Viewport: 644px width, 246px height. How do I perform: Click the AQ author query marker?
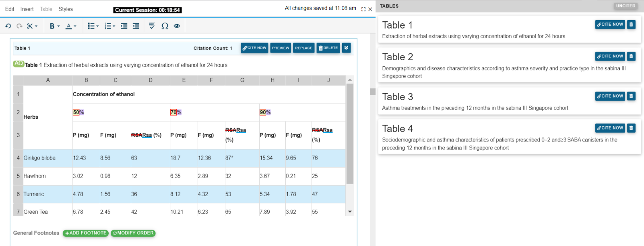(x=19, y=64)
